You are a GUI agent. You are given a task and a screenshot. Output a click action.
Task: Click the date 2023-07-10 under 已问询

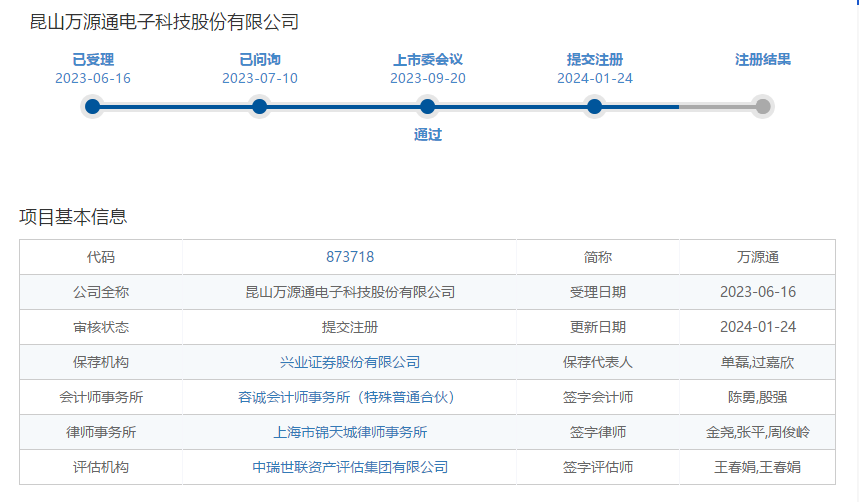(260, 78)
